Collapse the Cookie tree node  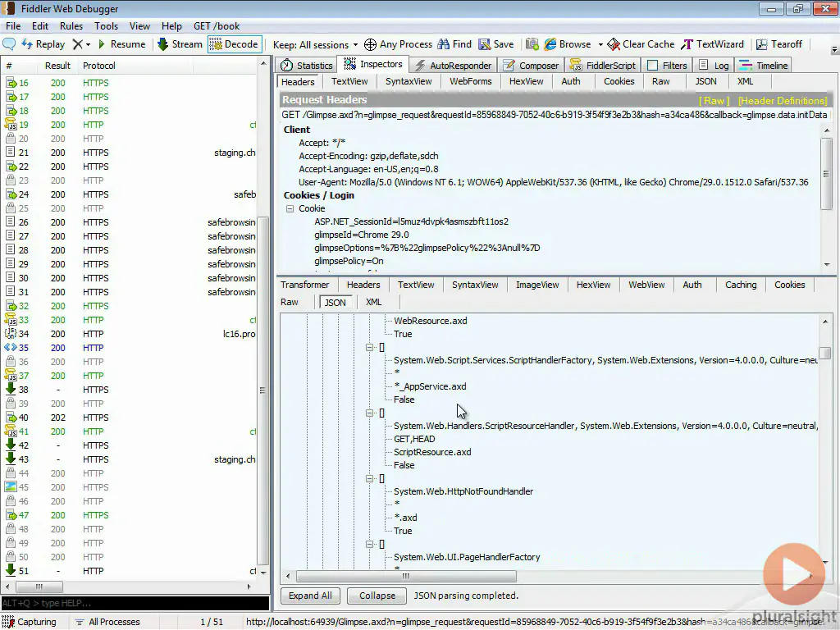point(290,208)
